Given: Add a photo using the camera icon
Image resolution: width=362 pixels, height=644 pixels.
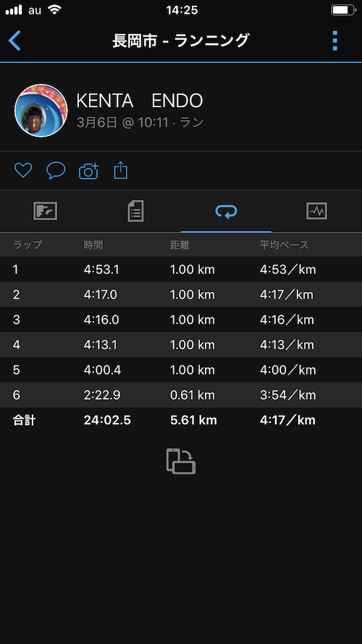Looking at the screenshot, I should point(88,170).
